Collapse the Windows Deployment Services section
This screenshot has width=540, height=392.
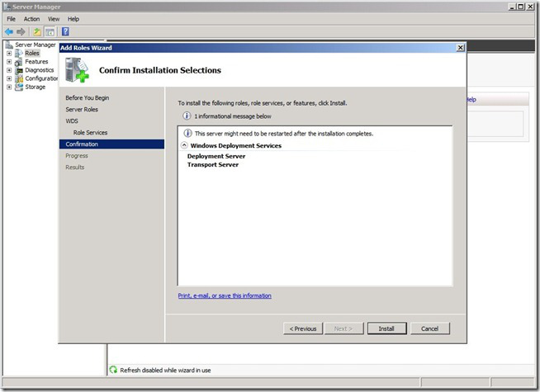[x=183, y=145]
